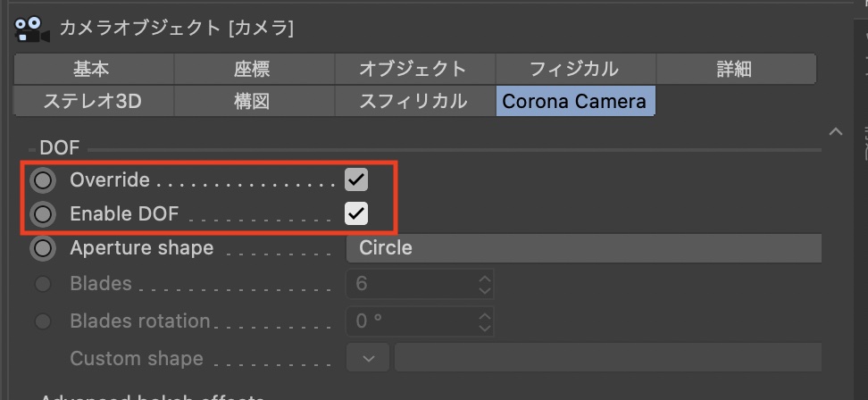Disable the Enable DOF checkbox
The width and height of the screenshot is (868, 400).
coord(356,214)
